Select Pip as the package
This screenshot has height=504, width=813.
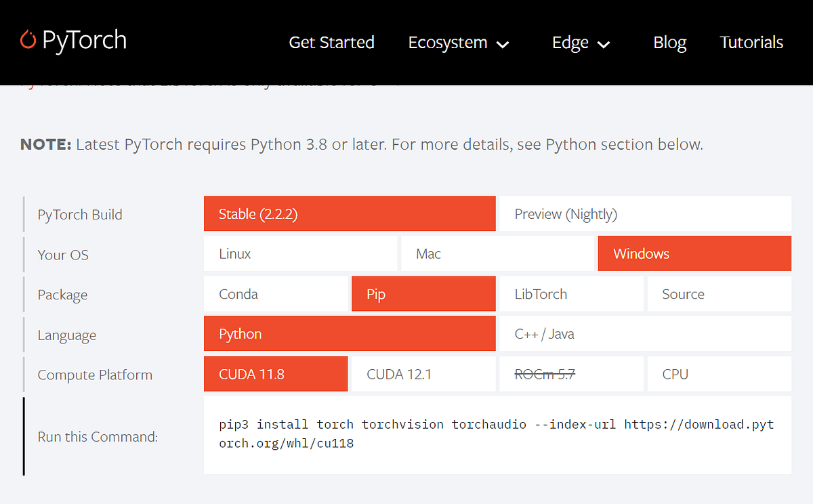423,294
